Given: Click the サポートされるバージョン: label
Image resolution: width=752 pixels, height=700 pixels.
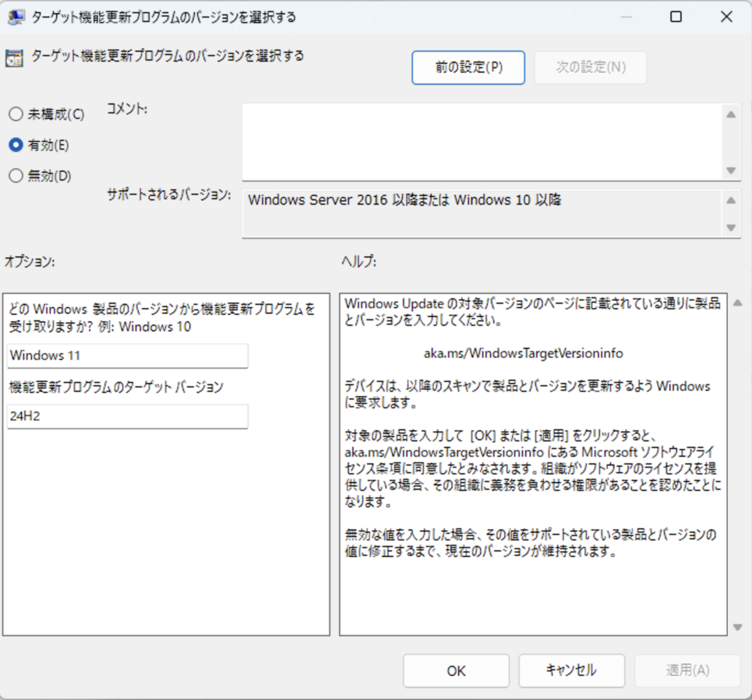Looking at the screenshot, I should 169,195.
